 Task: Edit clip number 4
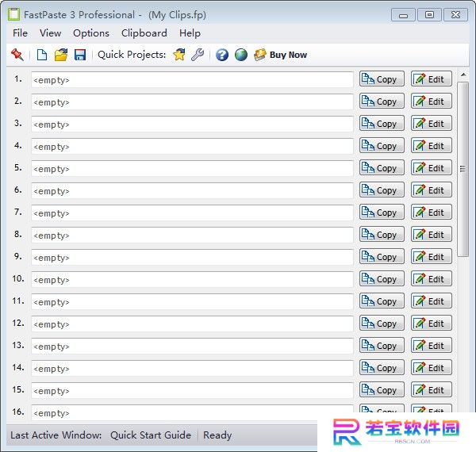tap(432, 145)
